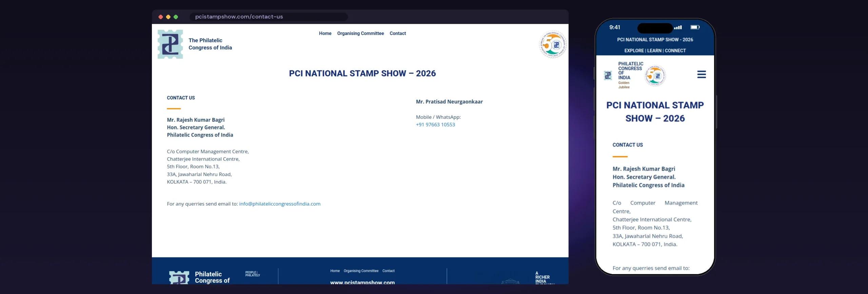Viewport: 868px width, 294px height.
Task: Open Home in the top navigation
Action: (325, 33)
